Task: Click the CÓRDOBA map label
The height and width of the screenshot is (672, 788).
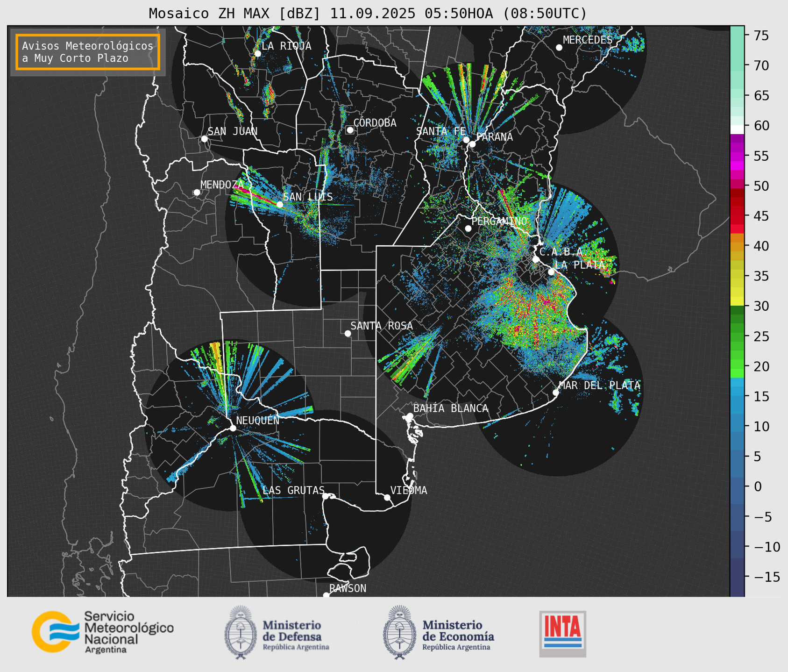Action: (375, 123)
